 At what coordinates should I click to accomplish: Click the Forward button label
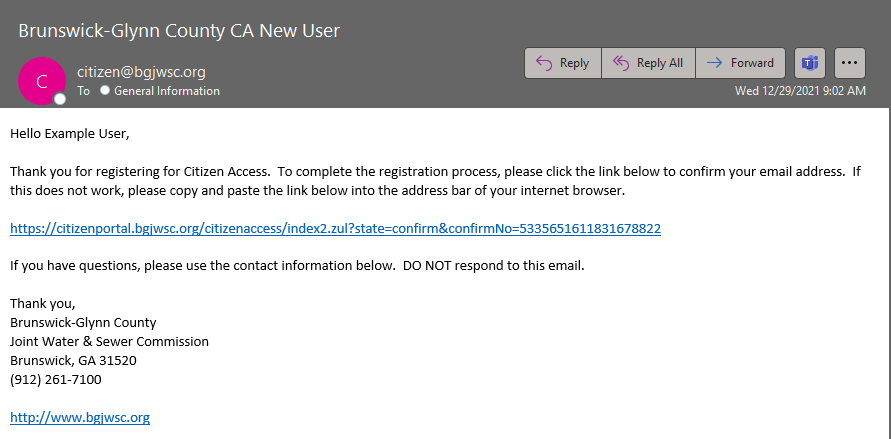(752, 63)
